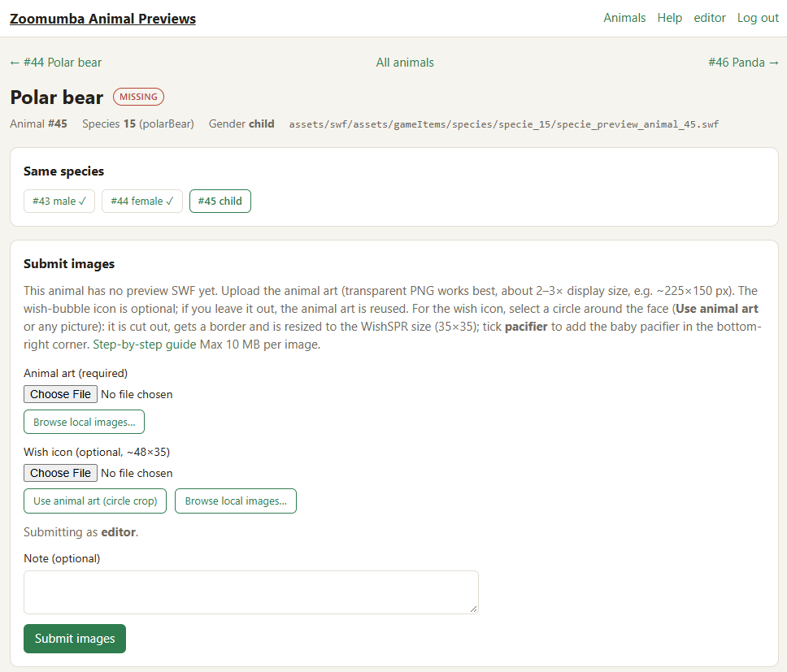Image resolution: width=787 pixels, height=672 pixels.
Task: Click Log out
Action: (758, 18)
